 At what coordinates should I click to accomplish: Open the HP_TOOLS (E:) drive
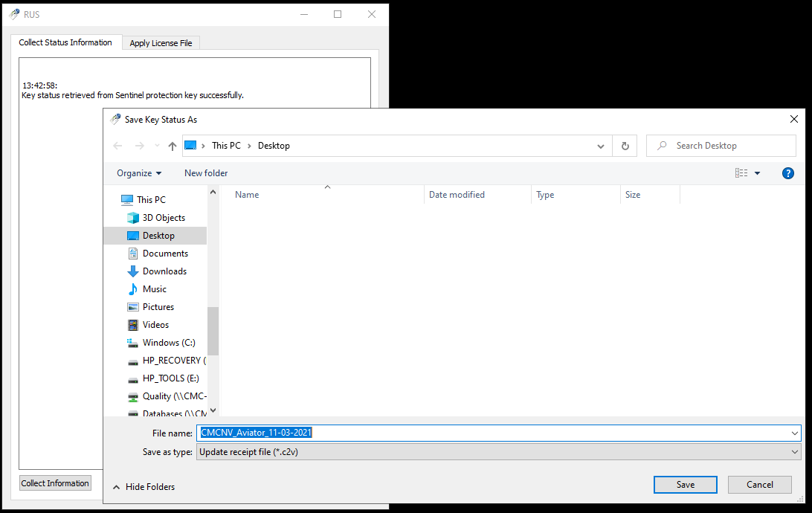tap(171, 378)
